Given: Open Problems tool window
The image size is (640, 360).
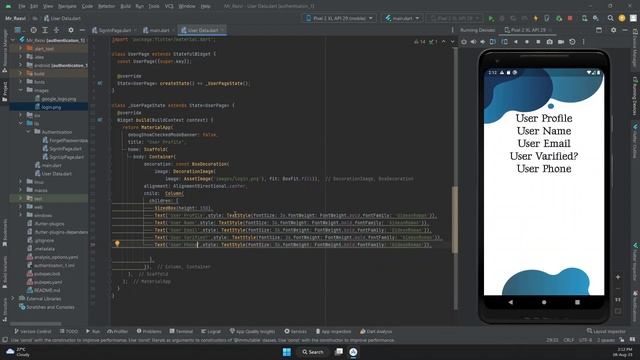Looking at the screenshot, I should click(149, 331).
